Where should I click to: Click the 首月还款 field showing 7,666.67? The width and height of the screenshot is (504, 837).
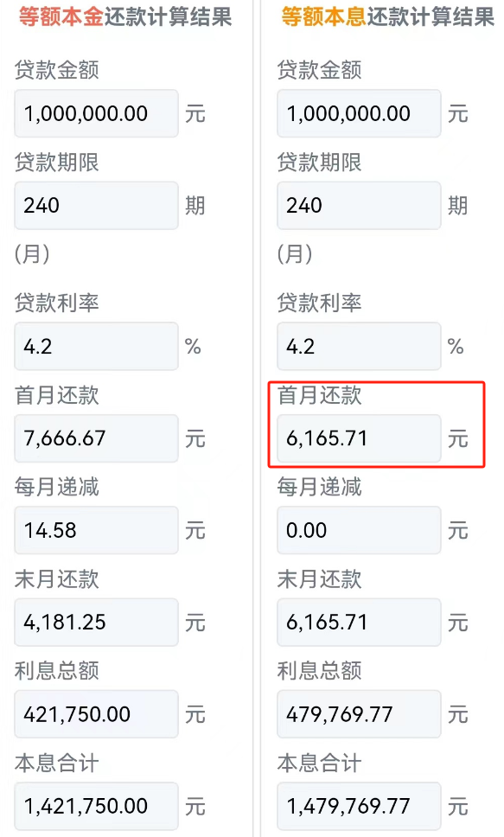pyautogui.click(x=95, y=438)
